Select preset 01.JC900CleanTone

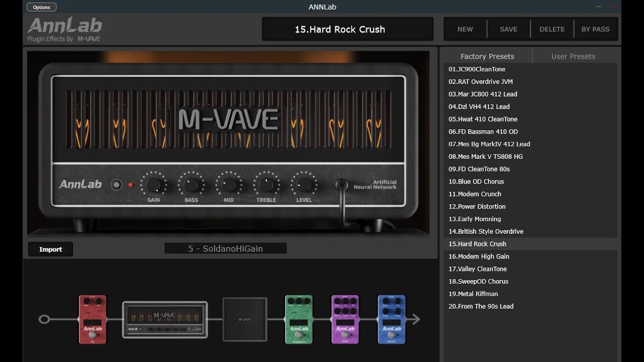click(530, 69)
